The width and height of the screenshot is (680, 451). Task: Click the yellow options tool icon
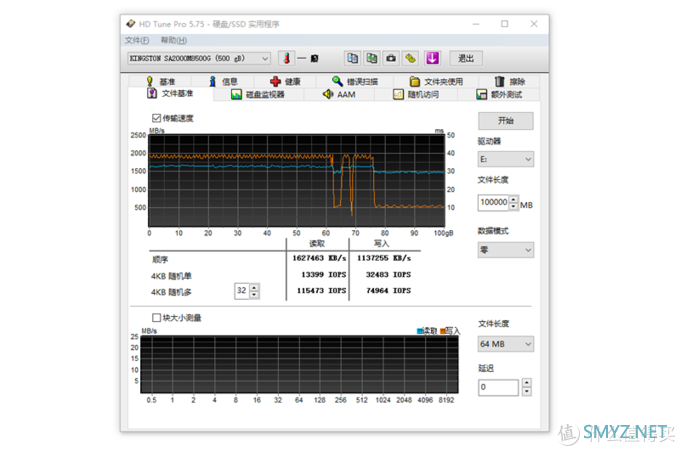pos(411,58)
